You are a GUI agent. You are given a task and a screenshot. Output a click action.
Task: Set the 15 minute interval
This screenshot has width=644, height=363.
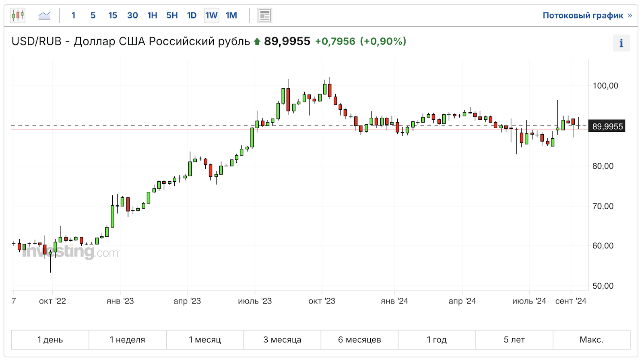click(113, 16)
